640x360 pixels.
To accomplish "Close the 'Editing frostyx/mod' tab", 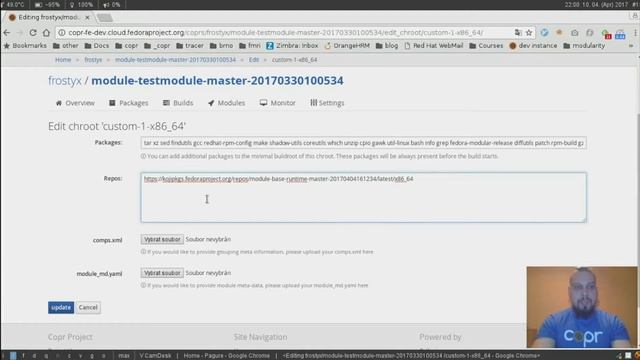I will point(87,18).
